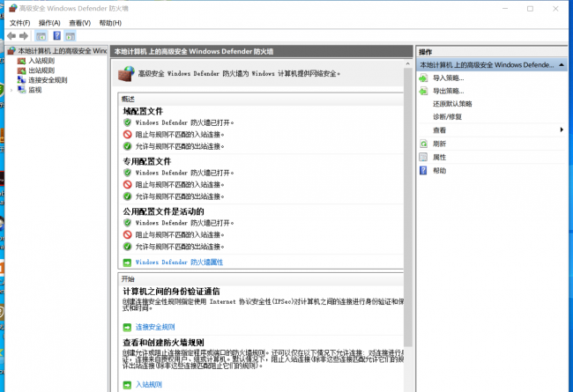Open the 查看 submenu arrow in actions pane
Viewport: 573px width, 392px height.
(x=562, y=130)
